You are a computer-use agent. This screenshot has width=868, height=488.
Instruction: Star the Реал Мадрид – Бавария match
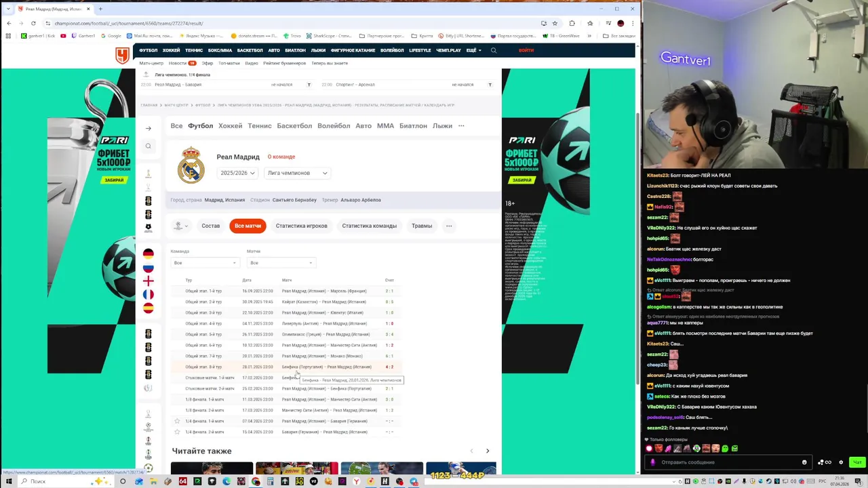177,421
